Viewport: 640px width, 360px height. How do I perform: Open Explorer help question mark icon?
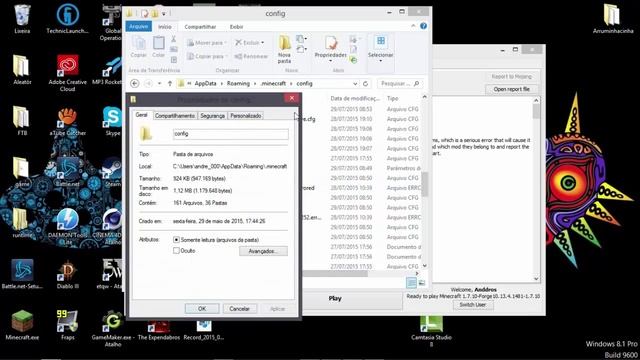(x=424, y=26)
